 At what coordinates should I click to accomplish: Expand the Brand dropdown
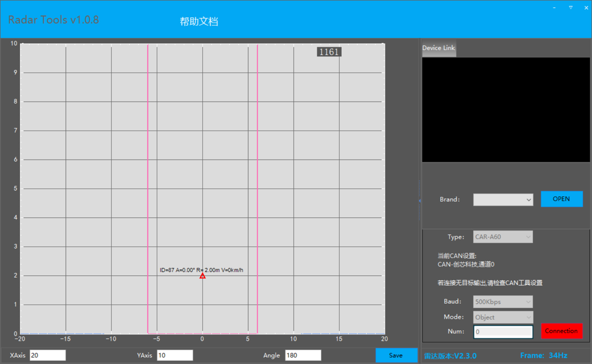pos(503,200)
